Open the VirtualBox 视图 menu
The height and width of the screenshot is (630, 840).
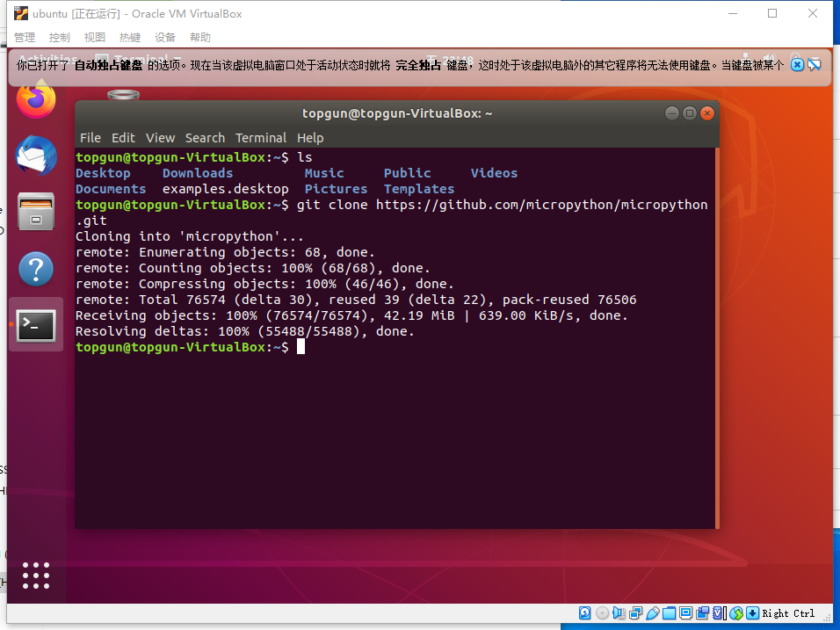click(95, 37)
